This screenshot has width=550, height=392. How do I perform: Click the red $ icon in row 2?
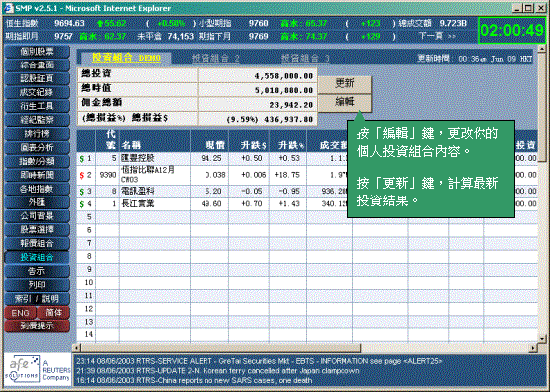point(82,175)
